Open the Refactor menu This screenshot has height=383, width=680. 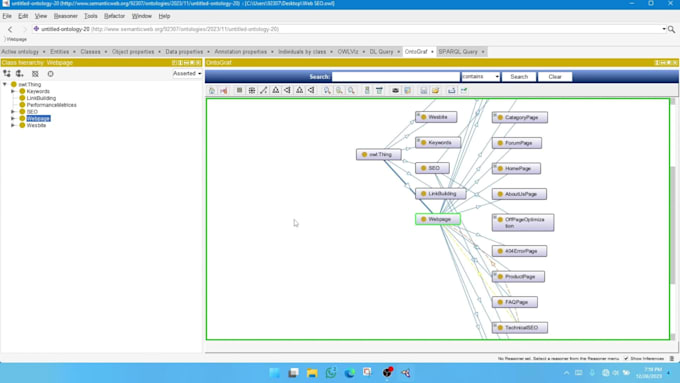[x=114, y=16]
